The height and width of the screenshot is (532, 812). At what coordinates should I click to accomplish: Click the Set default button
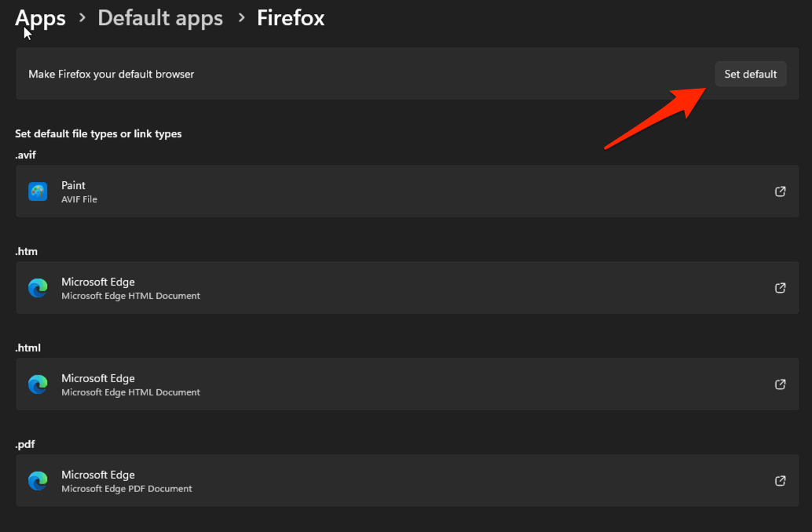(750, 74)
